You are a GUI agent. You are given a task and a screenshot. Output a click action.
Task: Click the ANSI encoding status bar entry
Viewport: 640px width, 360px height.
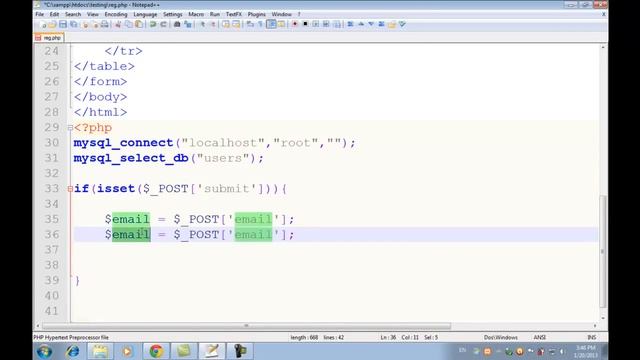click(540, 338)
